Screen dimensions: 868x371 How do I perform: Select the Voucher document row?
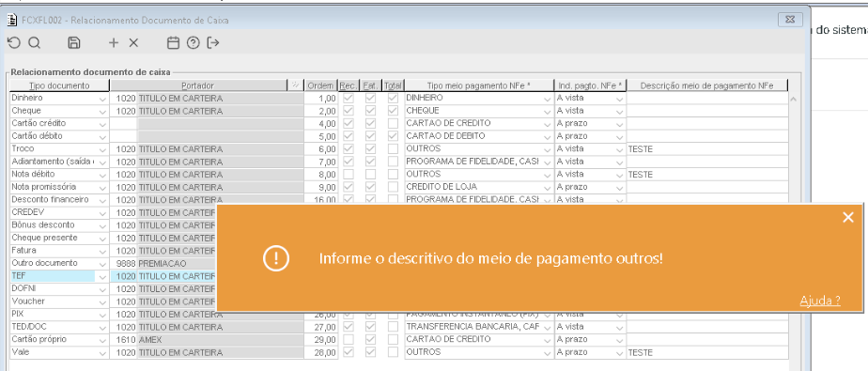point(59,301)
